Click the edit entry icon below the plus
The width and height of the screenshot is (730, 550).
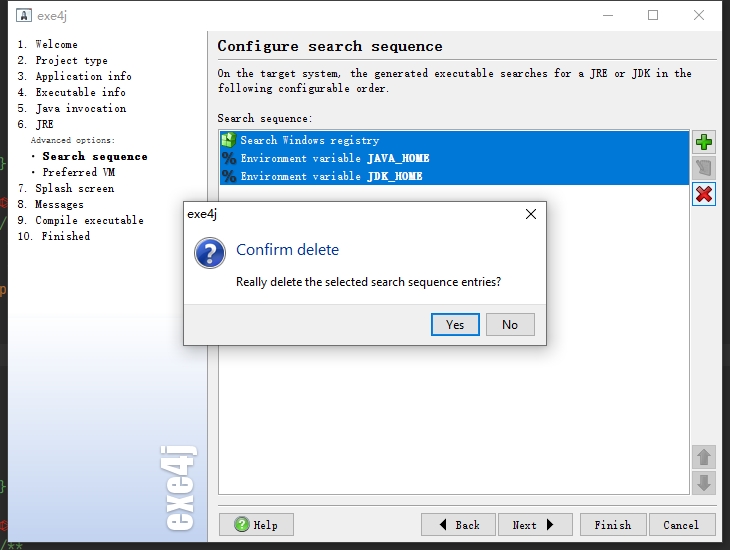coord(704,168)
